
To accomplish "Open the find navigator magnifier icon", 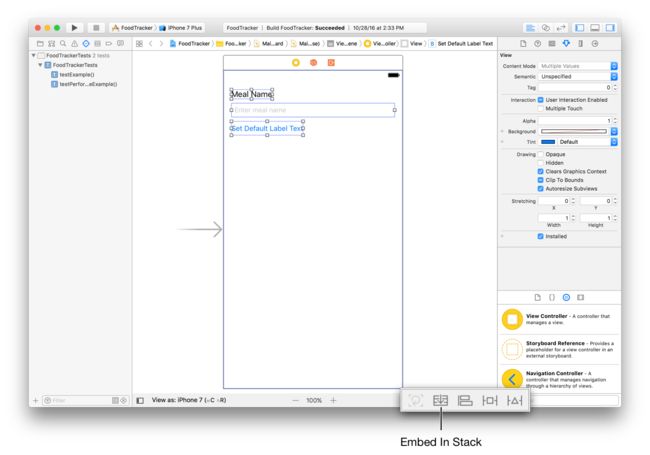I will tap(63, 44).
